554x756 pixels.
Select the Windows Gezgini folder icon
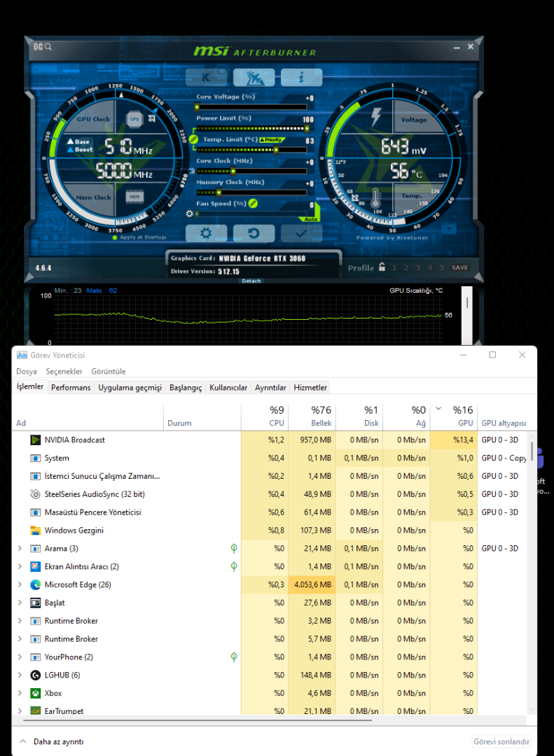click(35, 531)
